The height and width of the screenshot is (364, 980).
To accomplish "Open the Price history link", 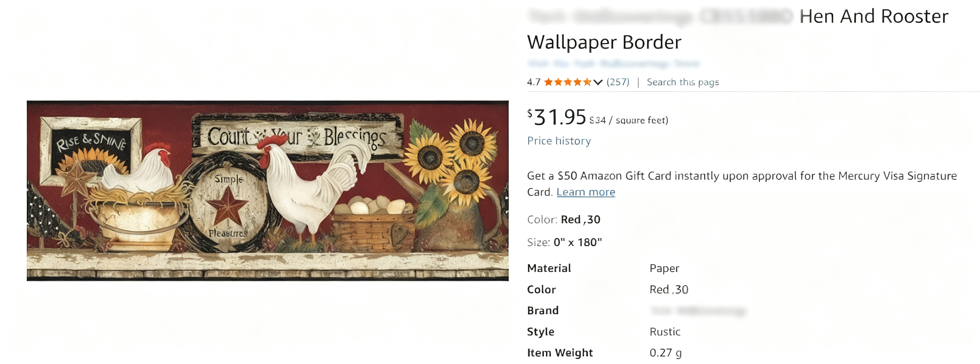I will click(559, 141).
